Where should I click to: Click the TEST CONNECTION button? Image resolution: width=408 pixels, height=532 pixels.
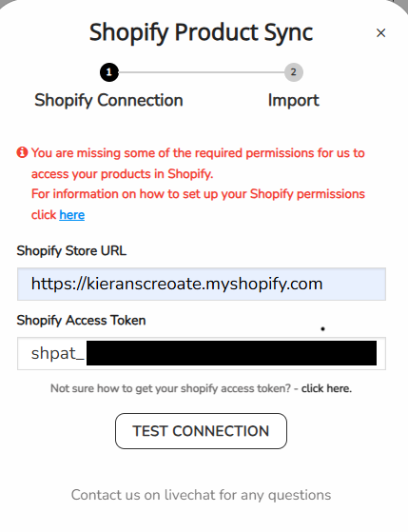(201, 431)
